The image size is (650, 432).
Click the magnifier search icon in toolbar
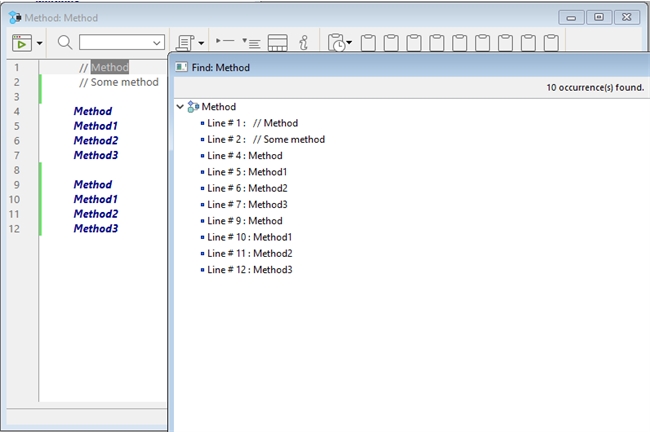point(65,43)
